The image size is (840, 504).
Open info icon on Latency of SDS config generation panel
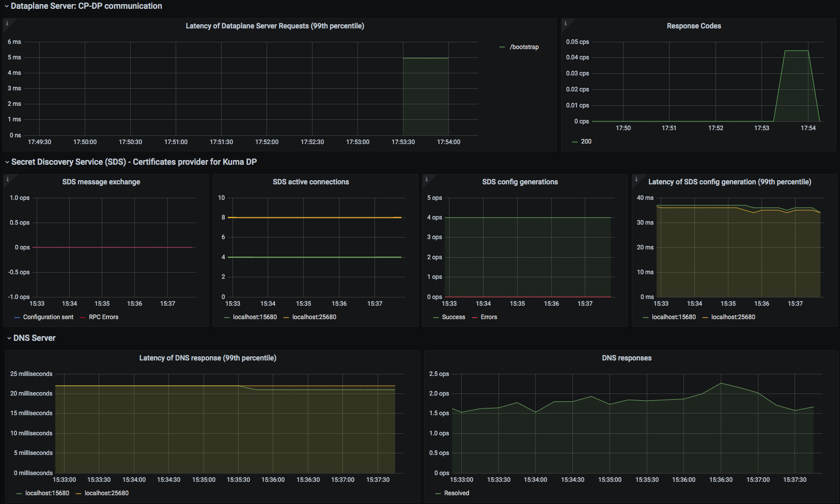(x=636, y=179)
